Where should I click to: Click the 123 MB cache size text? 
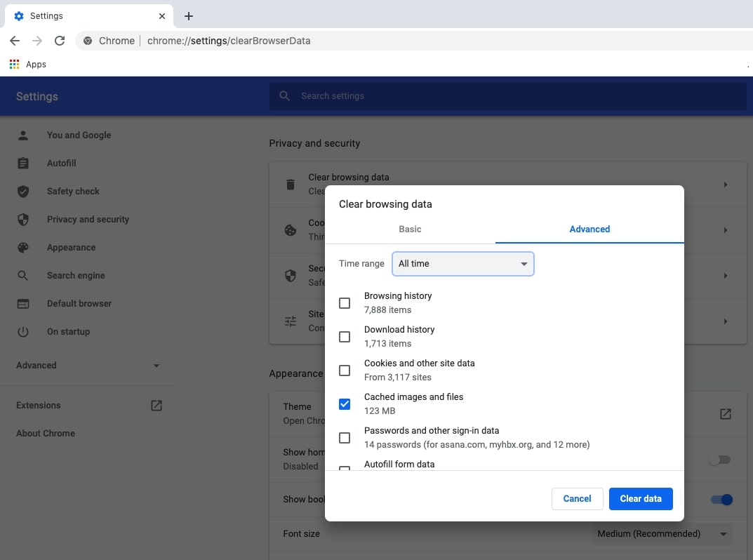[x=380, y=411]
